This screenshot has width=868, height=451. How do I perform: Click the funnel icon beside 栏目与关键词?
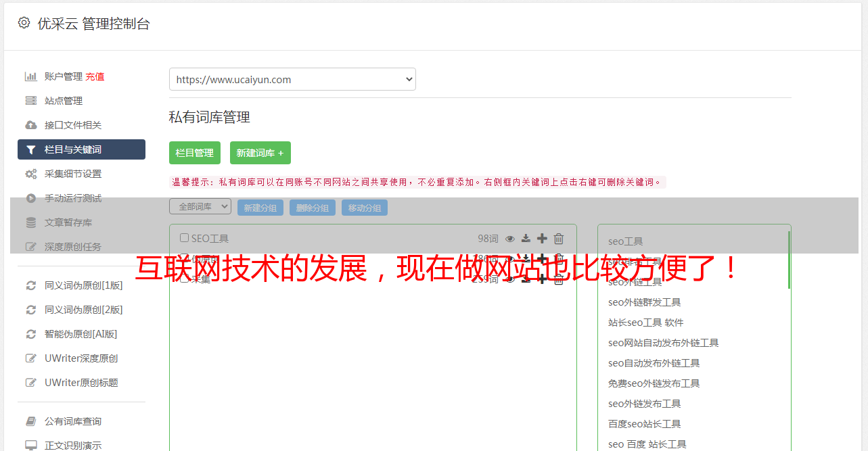[x=31, y=149]
